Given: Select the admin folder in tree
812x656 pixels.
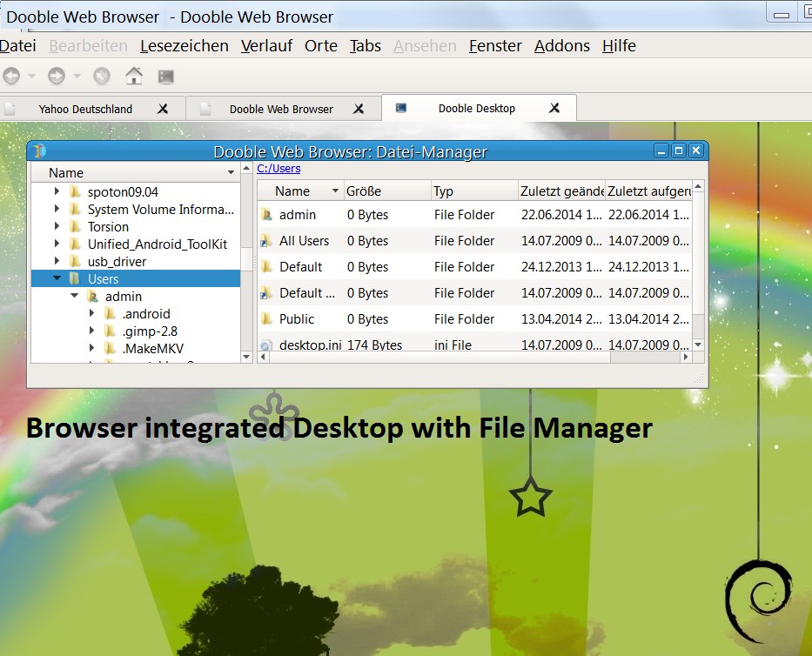Looking at the screenshot, I should [124, 297].
